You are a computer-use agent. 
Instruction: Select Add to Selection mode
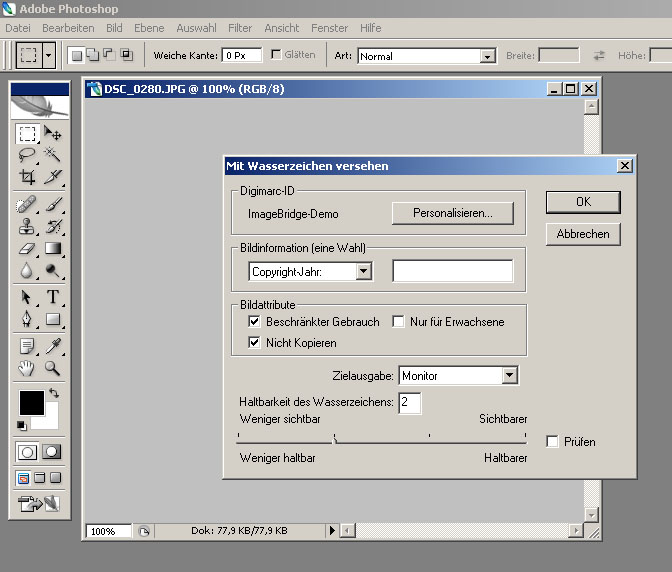93,55
